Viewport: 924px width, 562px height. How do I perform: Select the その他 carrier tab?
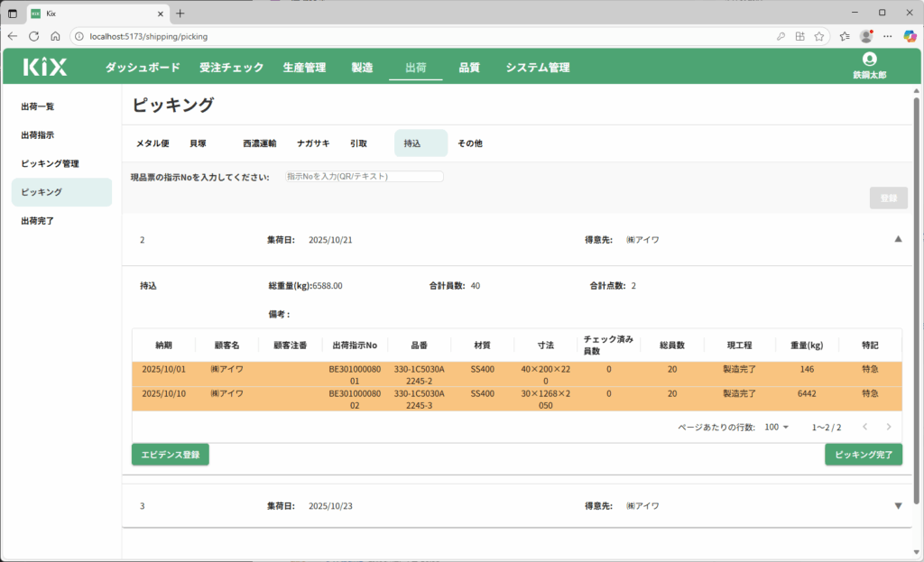point(469,143)
